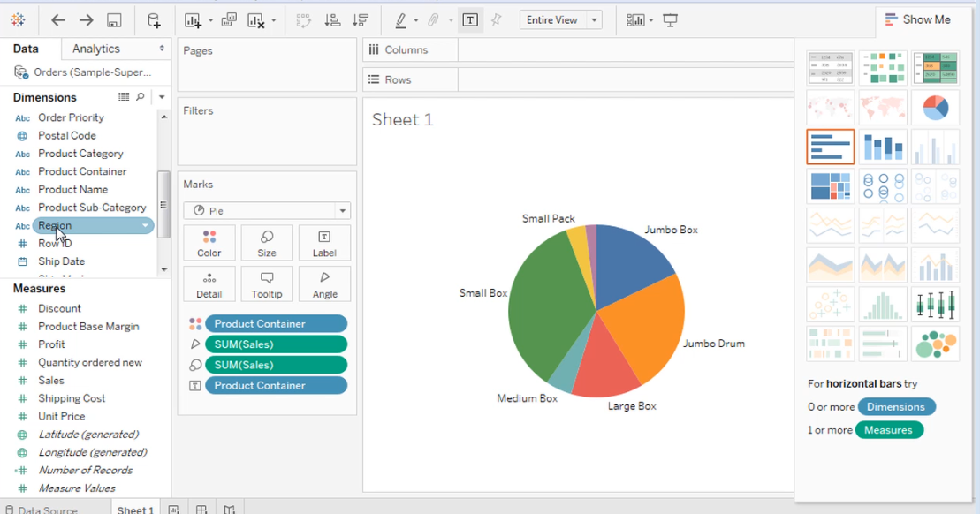
Task: Select the Sheet 1 tab at bottom
Action: (x=134, y=509)
